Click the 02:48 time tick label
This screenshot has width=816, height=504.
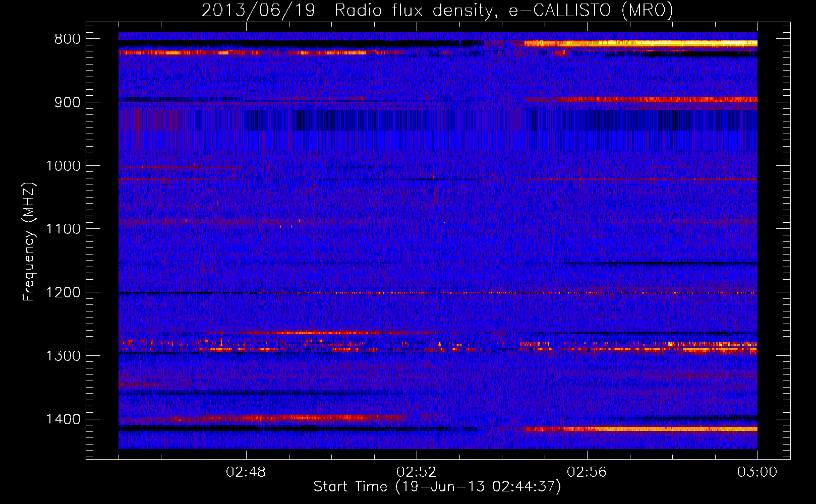tap(246, 472)
